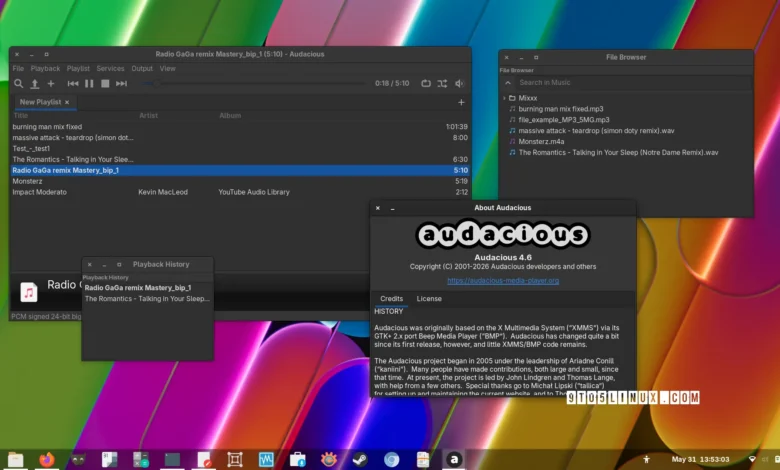This screenshot has width=780, height=470.
Task: Open the Services menu
Action: point(110,69)
